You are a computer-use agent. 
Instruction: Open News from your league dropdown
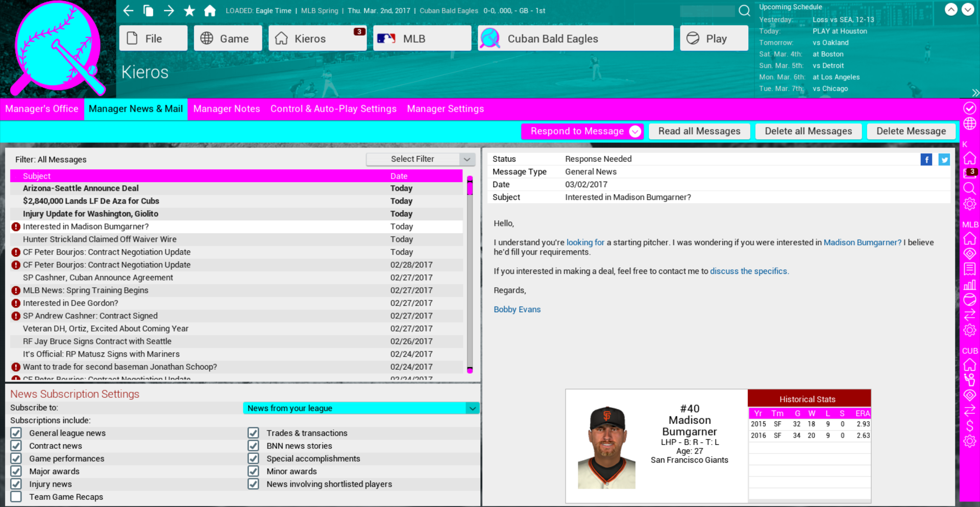tap(361, 408)
